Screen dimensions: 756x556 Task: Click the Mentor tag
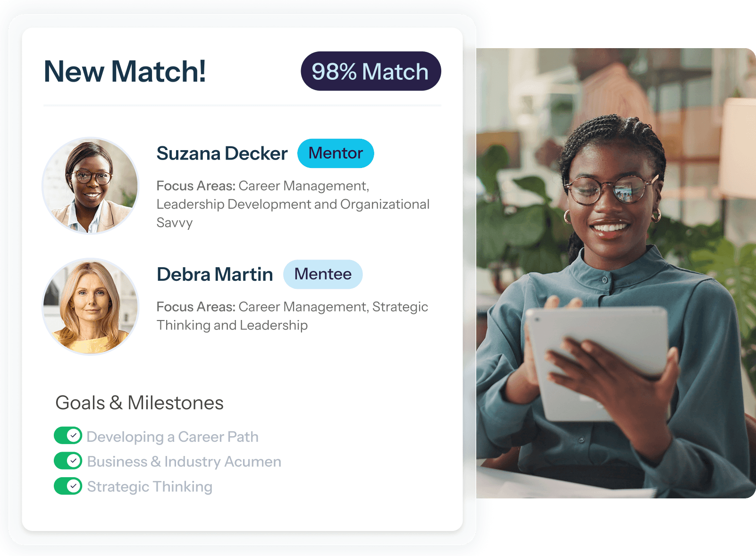point(336,153)
